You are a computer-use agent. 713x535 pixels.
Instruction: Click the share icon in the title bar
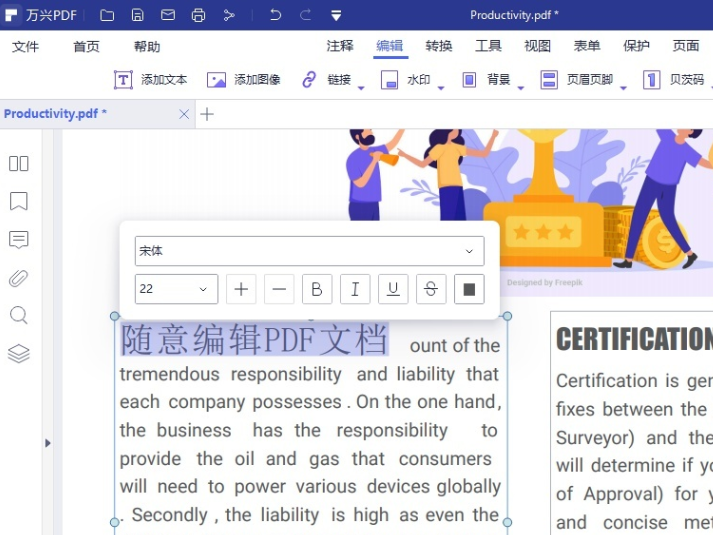pos(229,15)
